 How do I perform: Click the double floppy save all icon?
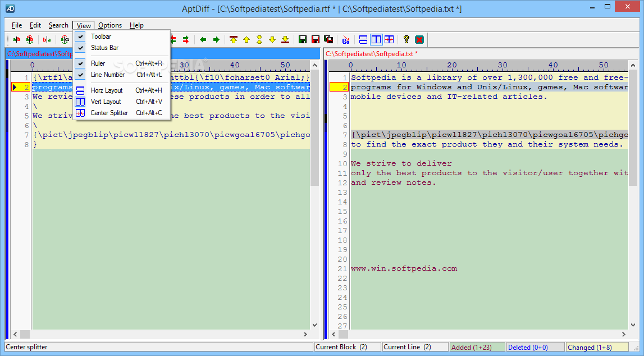[x=328, y=39]
